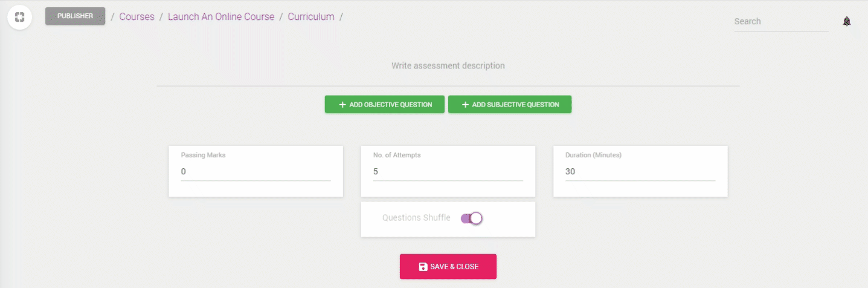Click the plus icon on Add Objective Question
Image resolution: width=868 pixels, height=288 pixels.
pyautogui.click(x=342, y=105)
